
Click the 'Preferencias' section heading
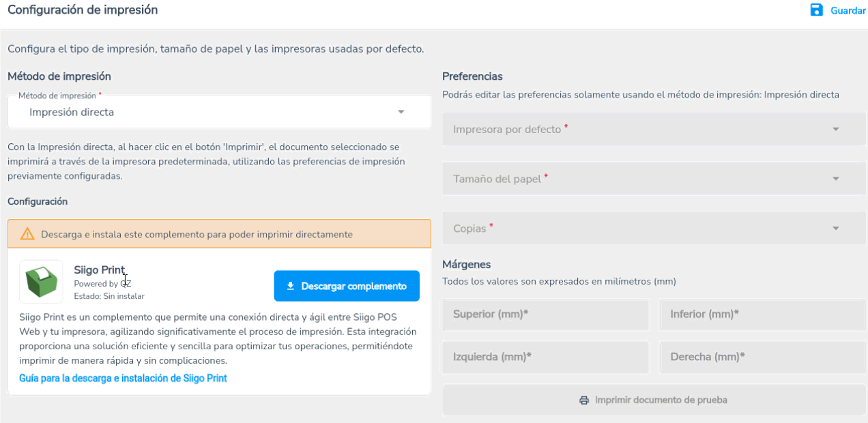472,76
